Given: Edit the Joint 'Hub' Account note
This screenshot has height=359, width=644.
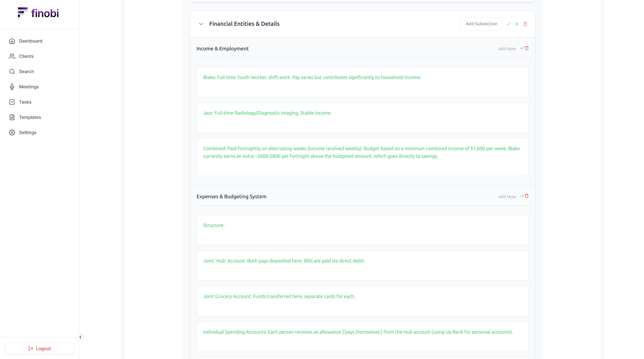Looking at the screenshot, I should tap(363, 265).
